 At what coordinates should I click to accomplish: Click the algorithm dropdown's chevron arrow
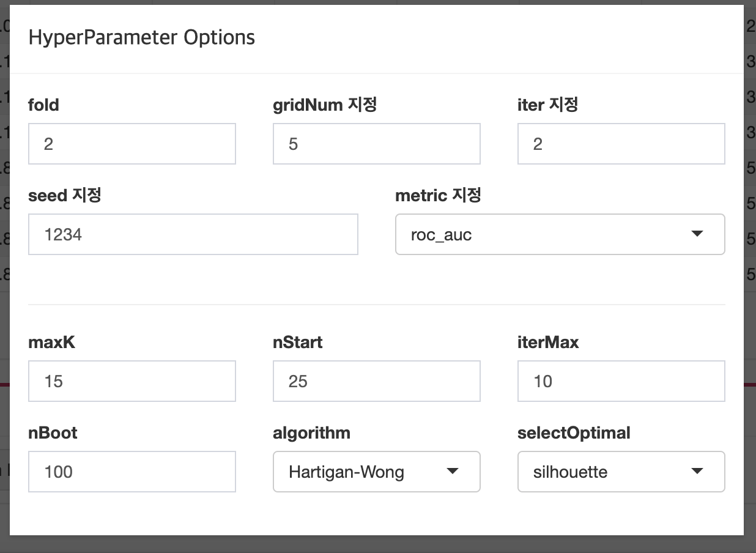[x=453, y=472]
